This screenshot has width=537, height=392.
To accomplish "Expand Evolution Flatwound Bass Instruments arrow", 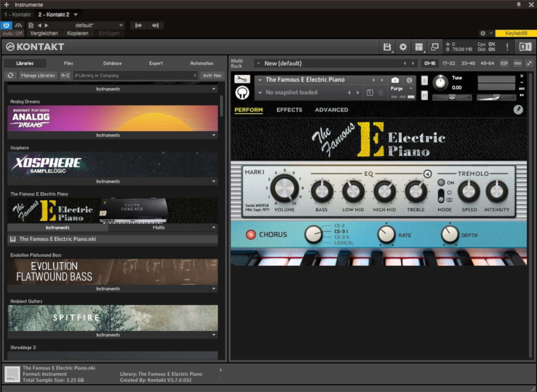I will (214, 289).
